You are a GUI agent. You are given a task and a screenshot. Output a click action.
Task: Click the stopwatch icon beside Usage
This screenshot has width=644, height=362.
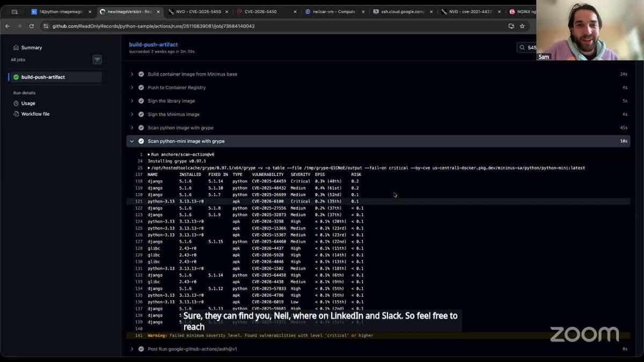click(16, 103)
